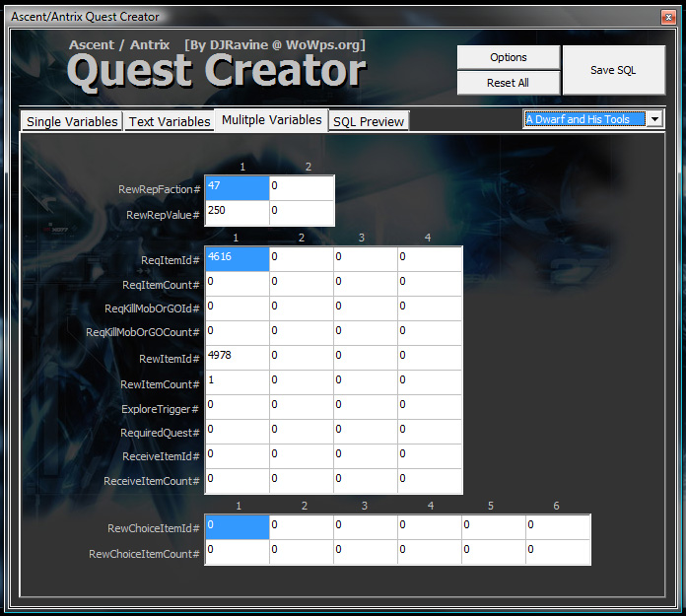Select the Mulitple Variables tab
This screenshot has width=686, height=616.
(x=271, y=119)
